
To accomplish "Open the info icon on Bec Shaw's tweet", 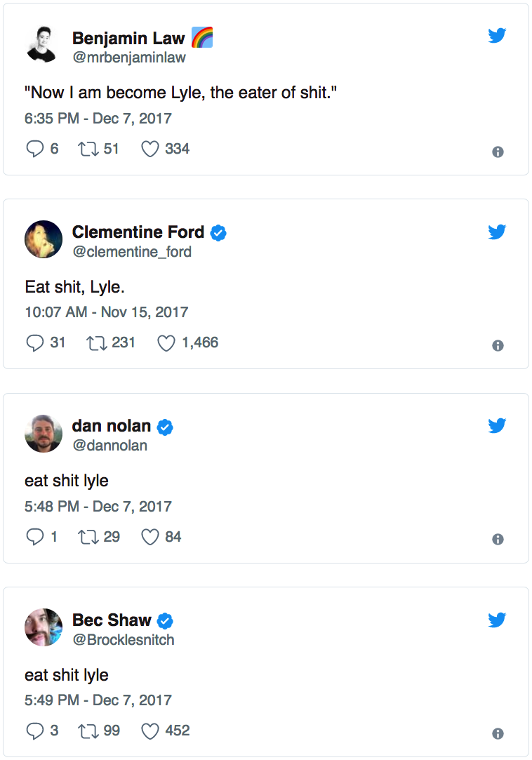I will tap(498, 733).
